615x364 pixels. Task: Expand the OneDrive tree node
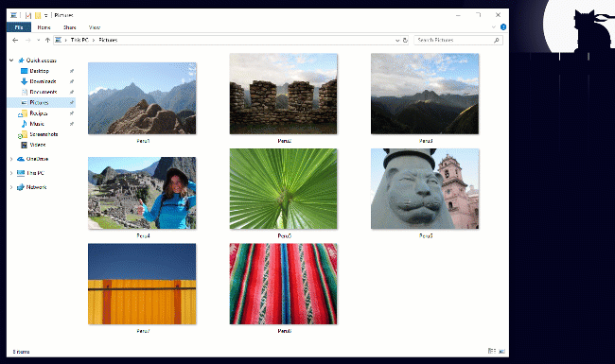[x=11, y=159]
